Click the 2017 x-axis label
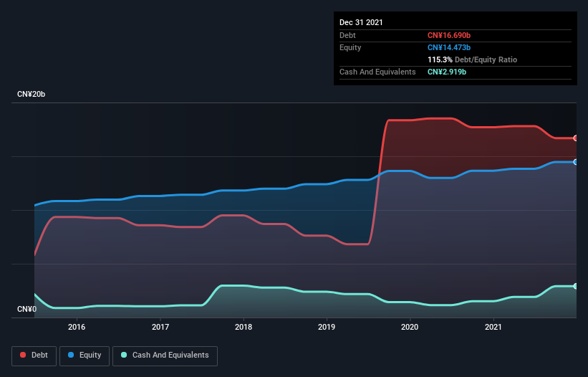Screen dimensions: 588x377 point(160,327)
